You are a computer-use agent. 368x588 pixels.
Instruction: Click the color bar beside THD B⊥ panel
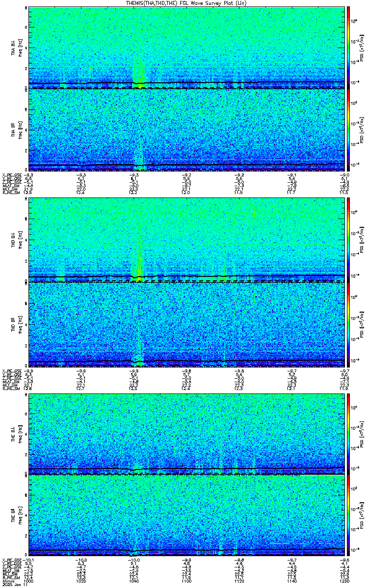tap(348, 241)
